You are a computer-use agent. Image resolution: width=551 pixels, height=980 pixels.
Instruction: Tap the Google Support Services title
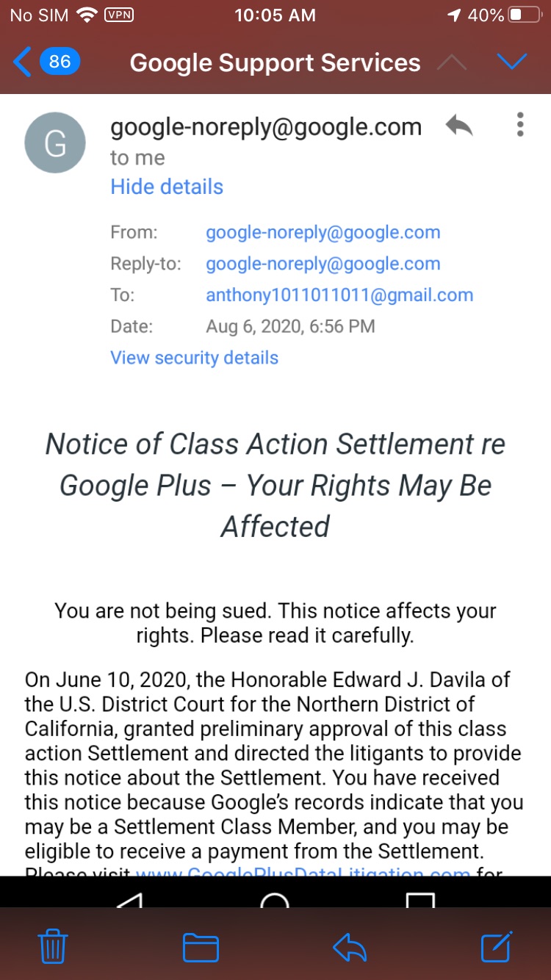(275, 63)
